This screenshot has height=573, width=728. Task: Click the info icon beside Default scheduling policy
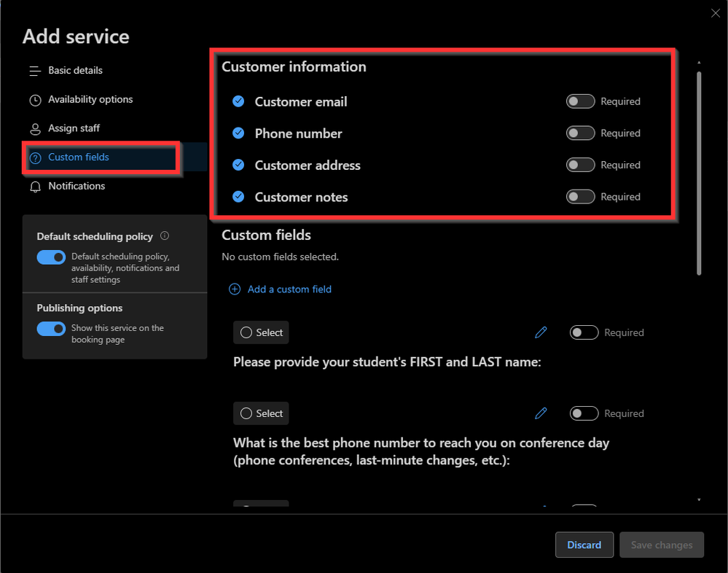[x=165, y=235]
